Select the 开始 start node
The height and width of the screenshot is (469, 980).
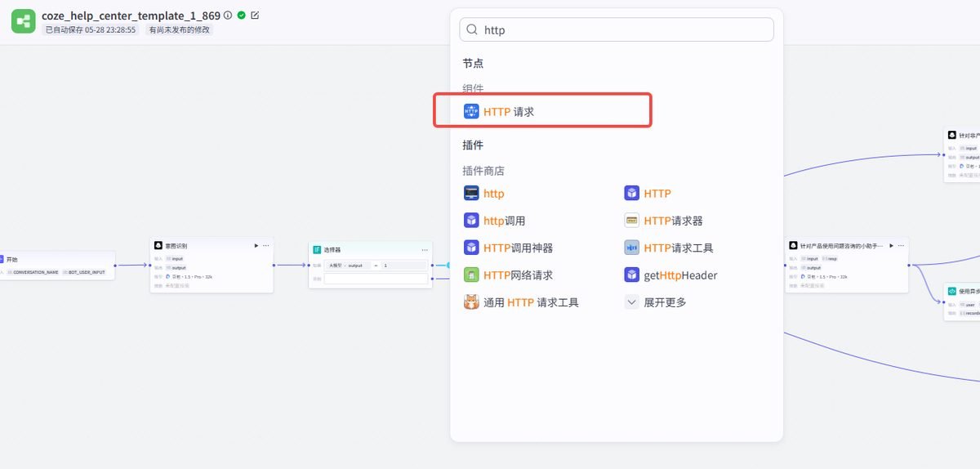pyautogui.click(x=57, y=265)
